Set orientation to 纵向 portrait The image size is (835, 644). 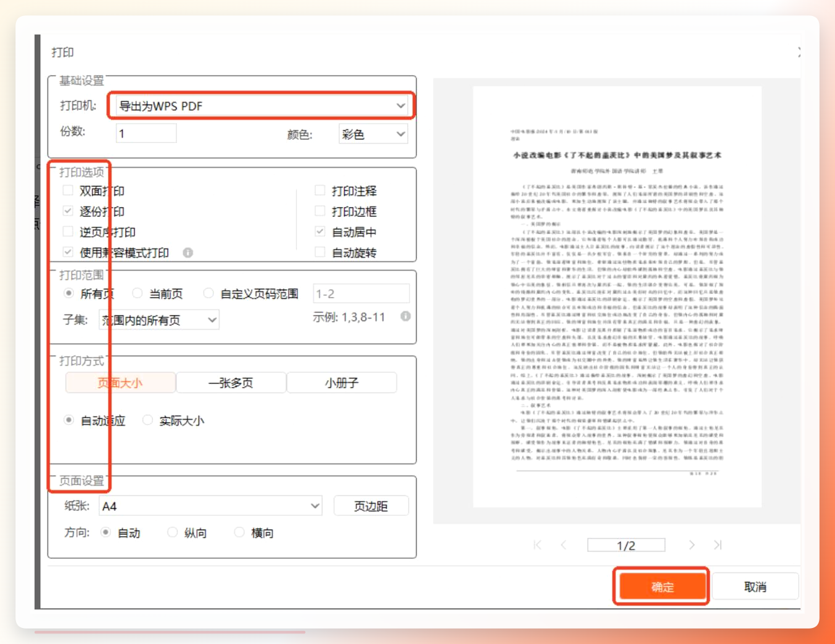(x=172, y=532)
